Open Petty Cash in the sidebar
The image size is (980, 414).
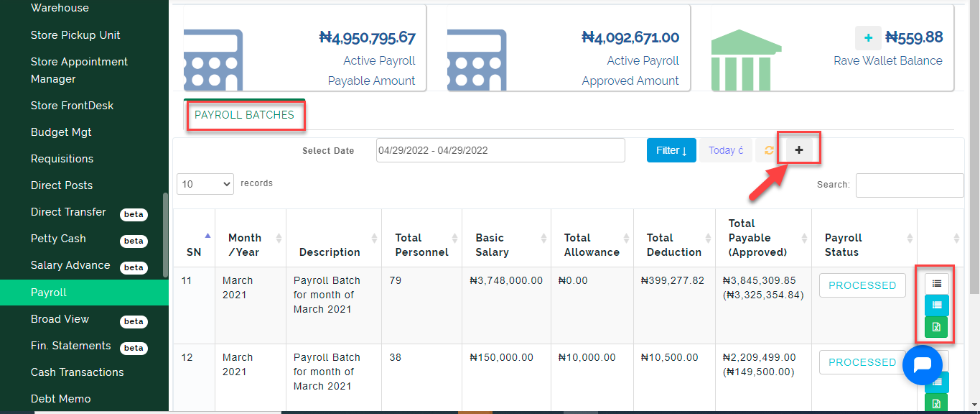[58, 239]
